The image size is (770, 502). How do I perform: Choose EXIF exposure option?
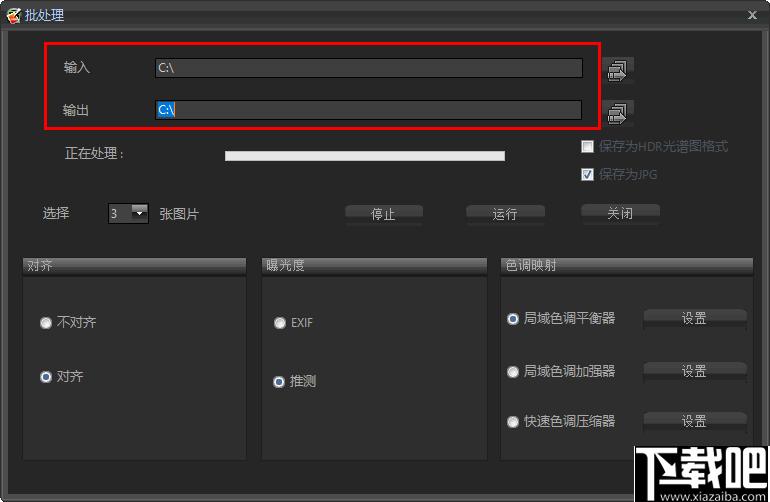click(x=280, y=323)
